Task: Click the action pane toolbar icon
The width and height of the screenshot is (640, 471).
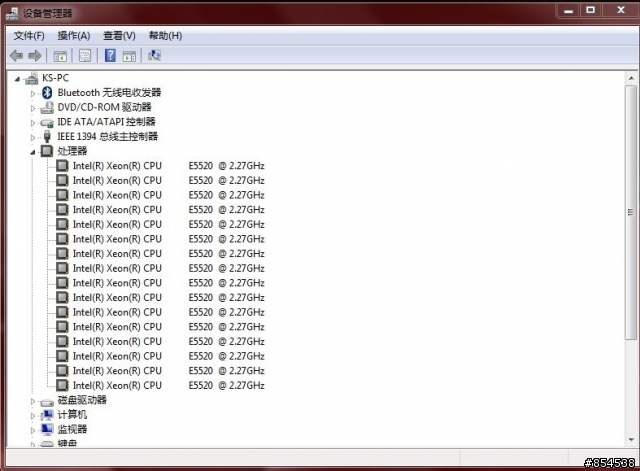Action: click(129, 56)
